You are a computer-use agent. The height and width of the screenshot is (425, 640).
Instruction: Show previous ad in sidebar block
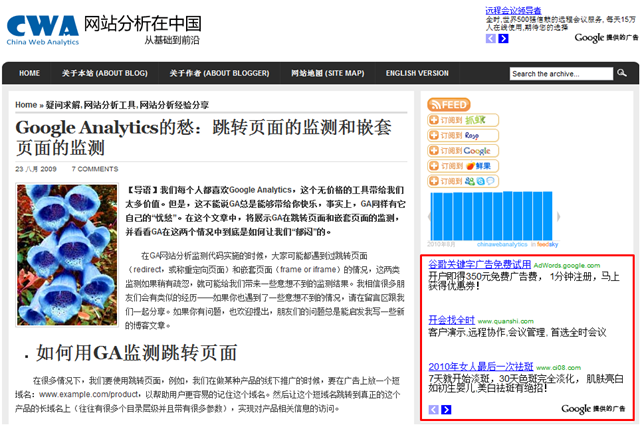[433, 409]
